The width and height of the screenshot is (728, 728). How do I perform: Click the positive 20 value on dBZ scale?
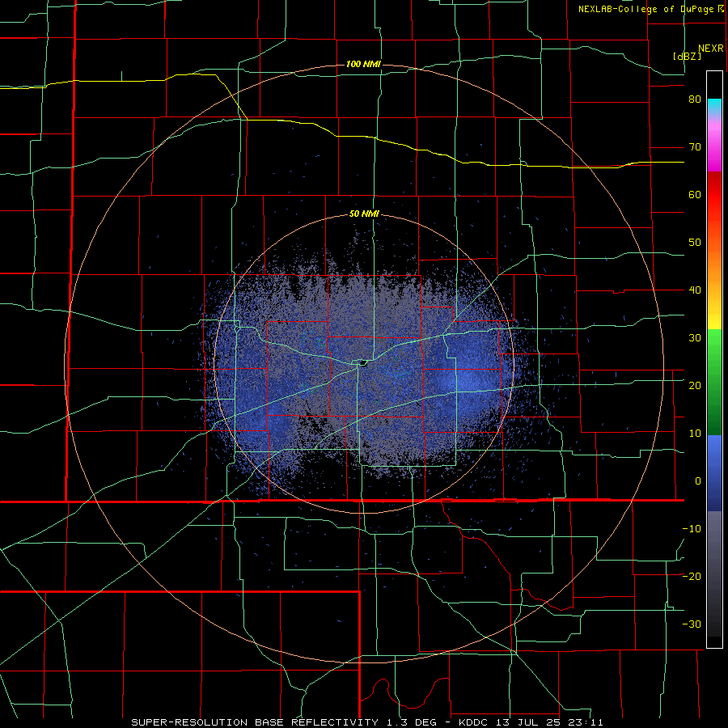coord(695,385)
